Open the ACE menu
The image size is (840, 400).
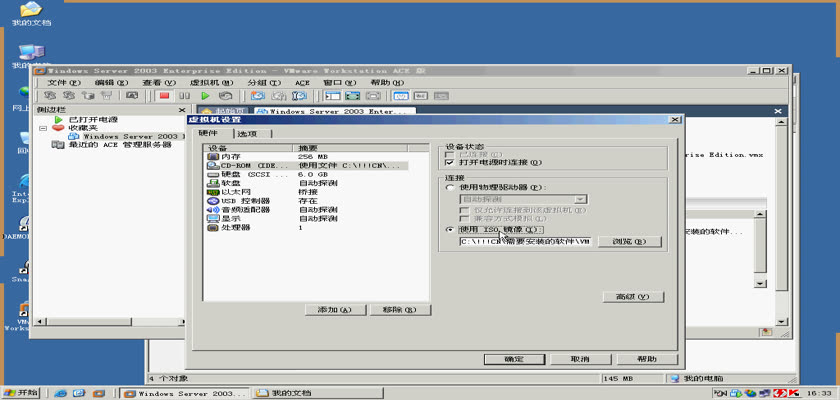pyautogui.click(x=302, y=82)
